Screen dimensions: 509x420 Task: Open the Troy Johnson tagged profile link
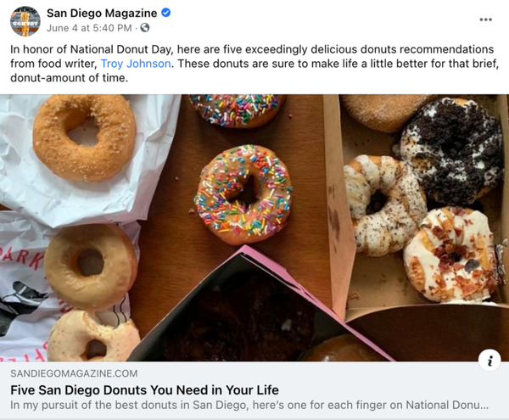point(136,64)
